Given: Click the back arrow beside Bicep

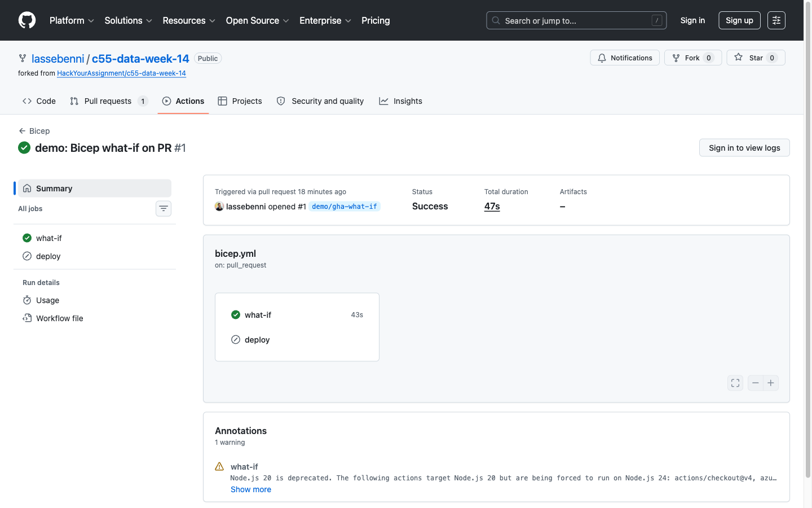Looking at the screenshot, I should (x=22, y=131).
